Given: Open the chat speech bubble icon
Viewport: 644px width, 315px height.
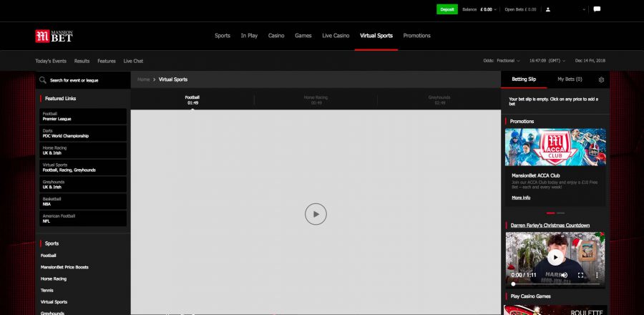Looking at the screenshot, I should point(597,9).
